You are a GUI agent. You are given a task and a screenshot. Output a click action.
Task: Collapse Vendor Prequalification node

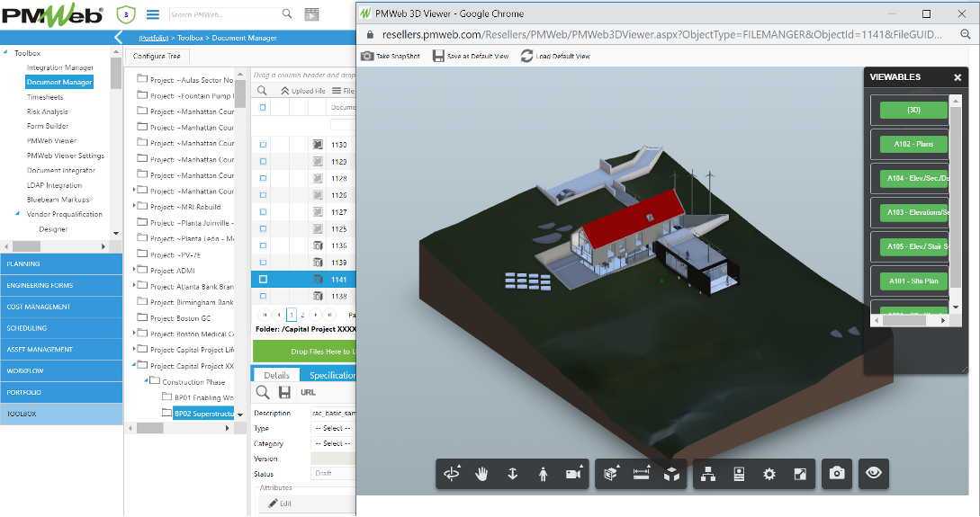[17, 214]
